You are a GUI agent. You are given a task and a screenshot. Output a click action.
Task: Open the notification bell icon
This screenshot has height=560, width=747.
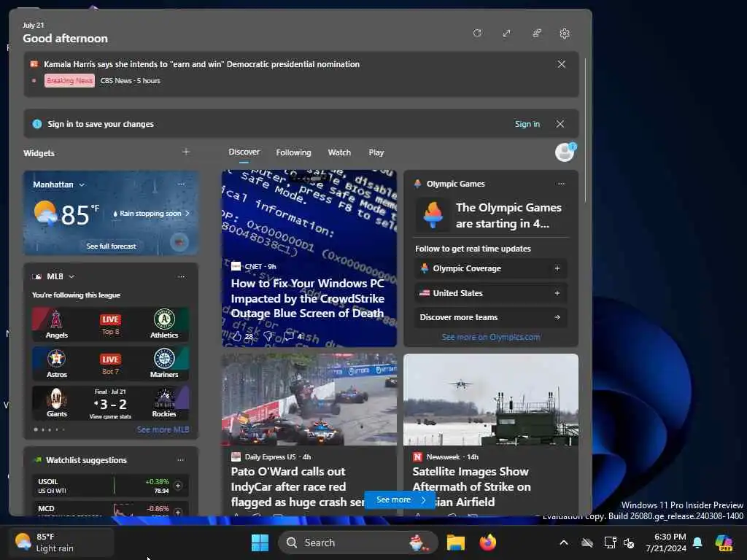click(x=697, y=542)
